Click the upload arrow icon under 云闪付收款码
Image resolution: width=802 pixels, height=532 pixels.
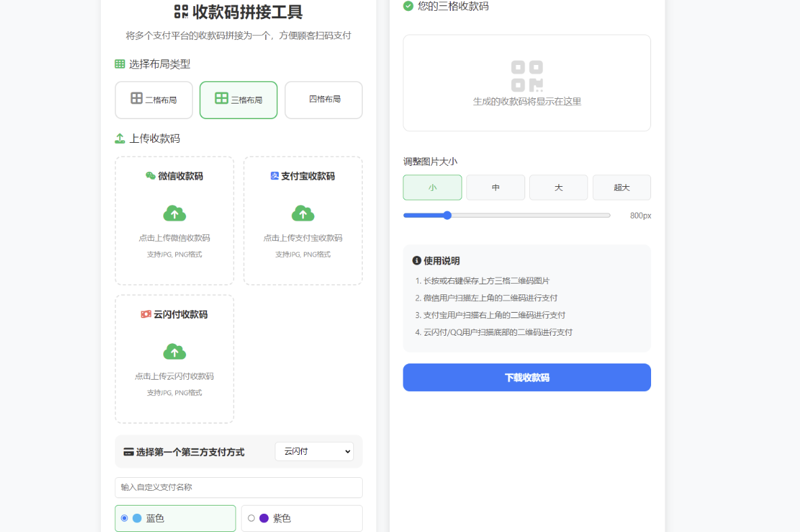coord(174,351)
